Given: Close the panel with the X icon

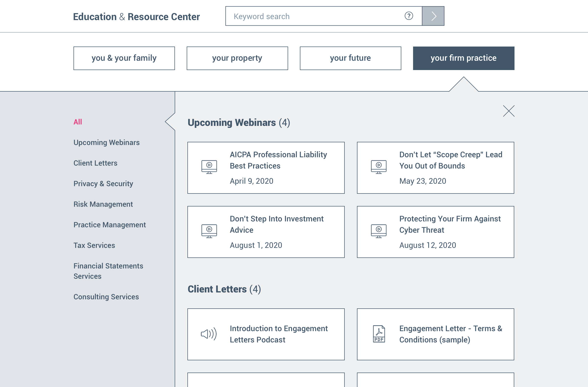Looking at the screenshot, I should pos(509,111).
